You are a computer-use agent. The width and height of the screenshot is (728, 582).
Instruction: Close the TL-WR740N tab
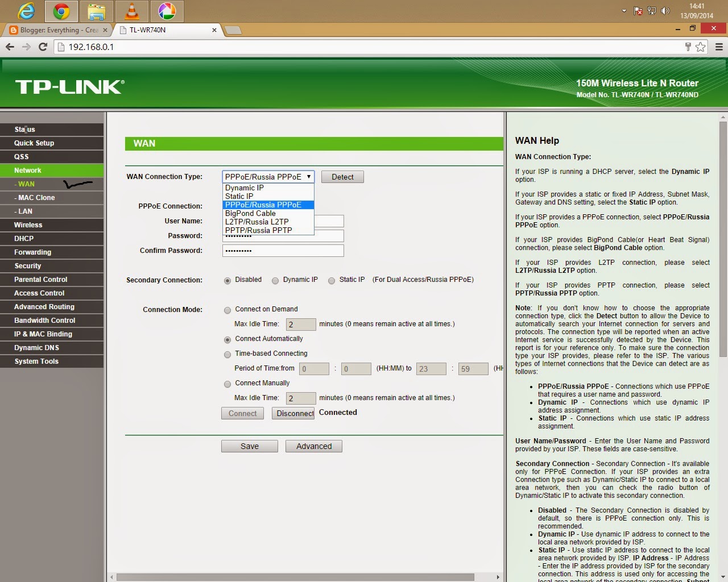coord(214,30)
